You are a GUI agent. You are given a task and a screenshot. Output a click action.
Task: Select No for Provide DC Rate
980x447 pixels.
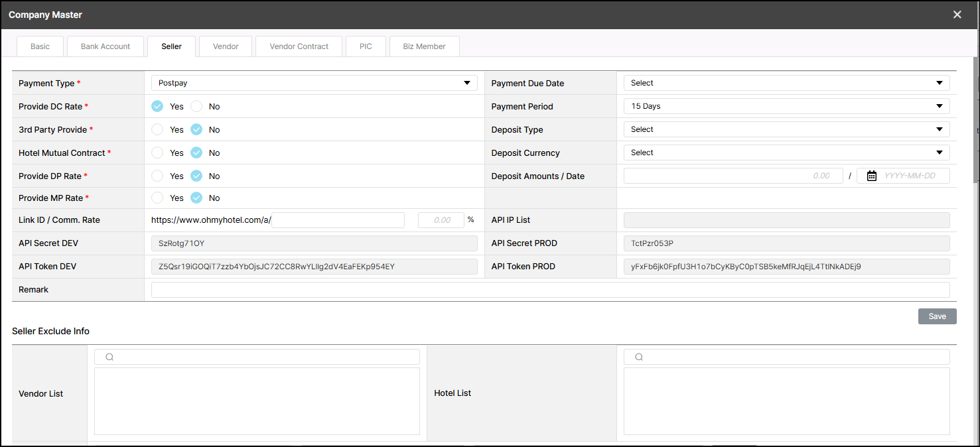(x=196, y=106)
